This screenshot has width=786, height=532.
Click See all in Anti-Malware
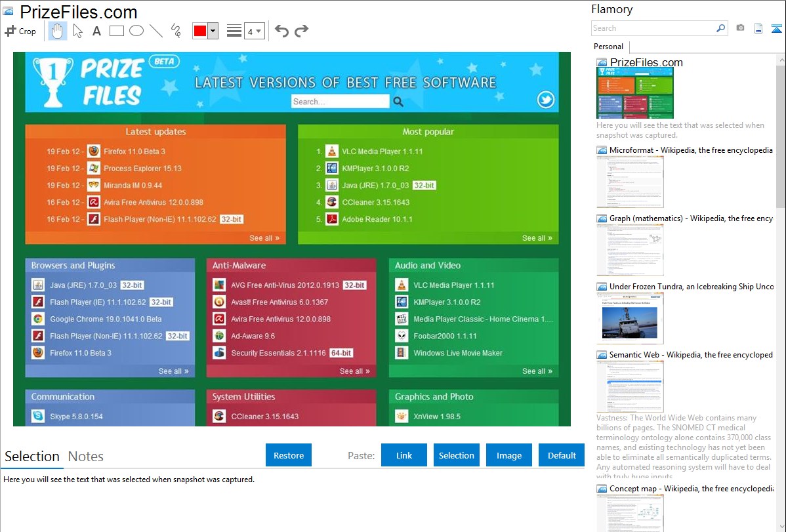click(x=354, y=371)
